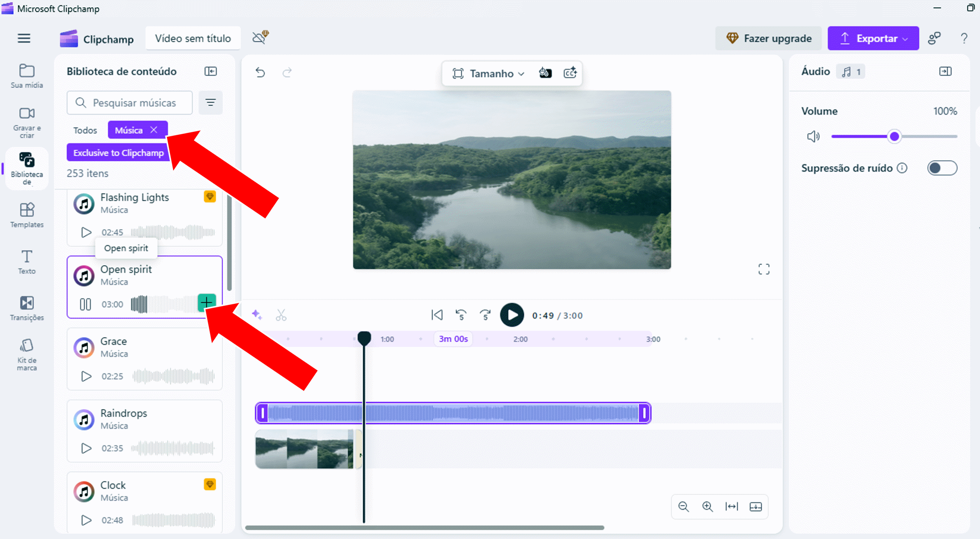Open the music filter options
980x539 pixels.
coord(210,102)
